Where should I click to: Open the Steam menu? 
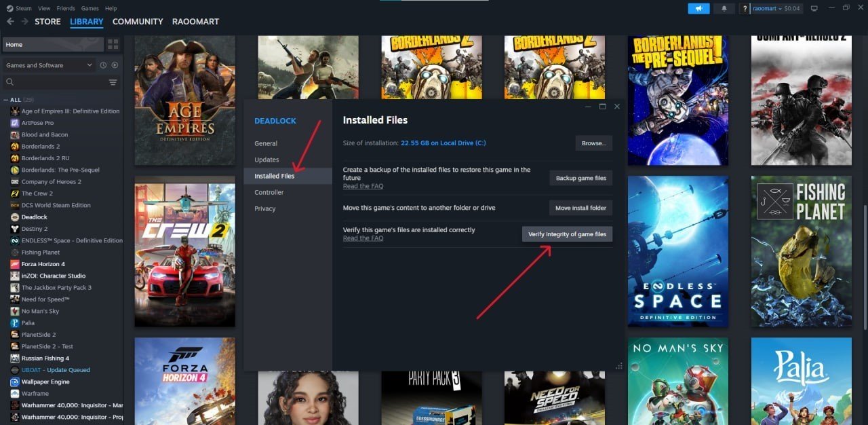tap(24, 8)
